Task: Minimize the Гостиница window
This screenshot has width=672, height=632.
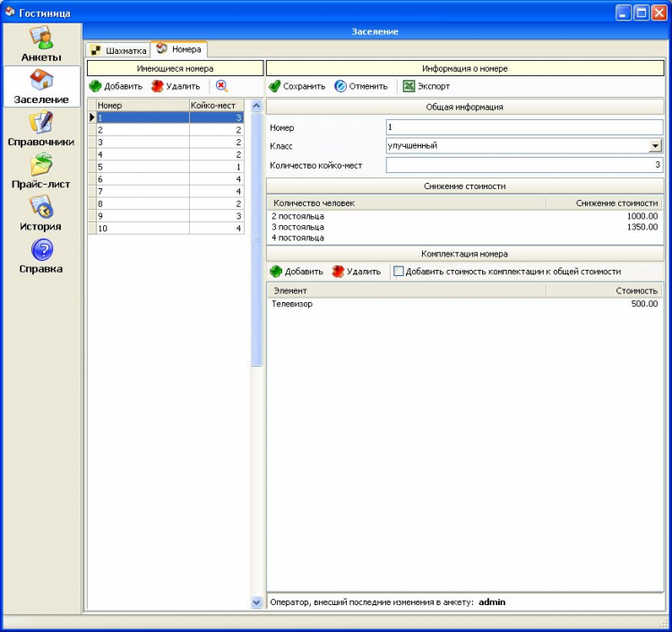Action: [x=623, y=13]
